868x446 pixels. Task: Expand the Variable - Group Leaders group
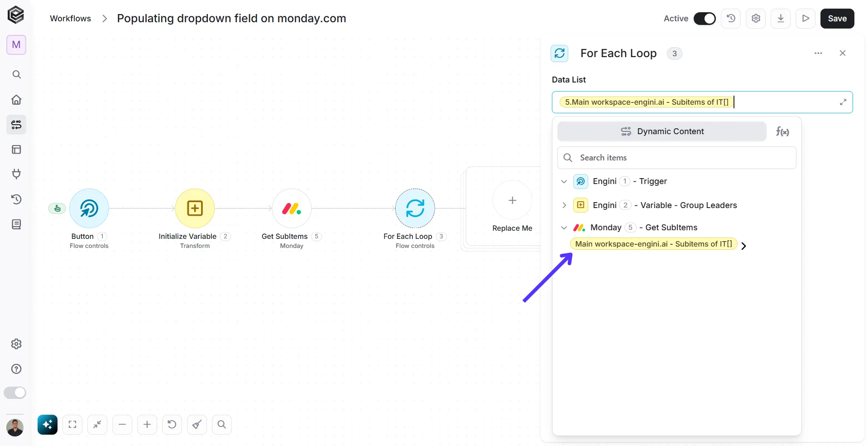coord(564,205)
